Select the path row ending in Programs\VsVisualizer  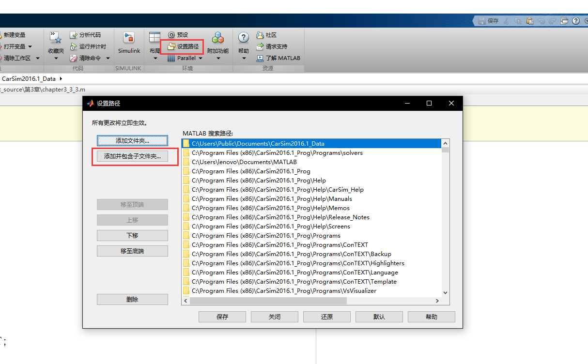(311, 290)
